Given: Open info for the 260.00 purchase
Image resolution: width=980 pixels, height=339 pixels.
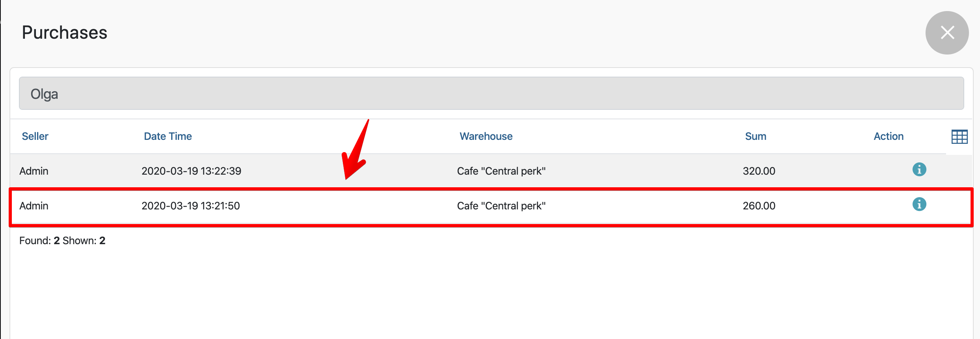Looking at the screenshot, I should pos(919,204).
